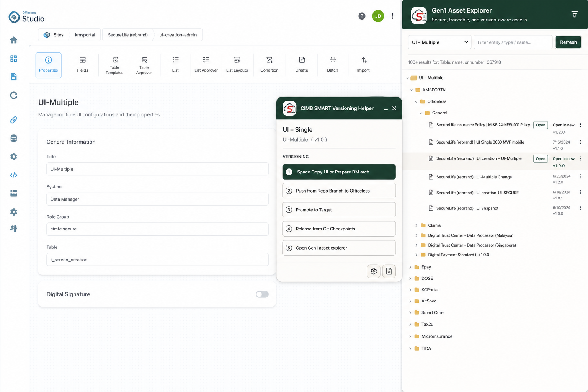Viewport: 588px width, 392px height.
Task: Select step 3 Promote to Target
Action: [x=339, y=210]
